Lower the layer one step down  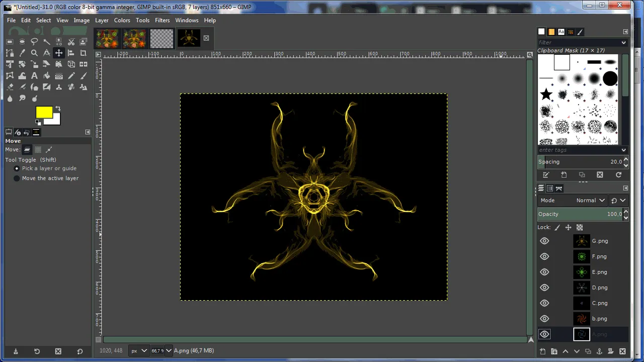click(x=577, y=351)
